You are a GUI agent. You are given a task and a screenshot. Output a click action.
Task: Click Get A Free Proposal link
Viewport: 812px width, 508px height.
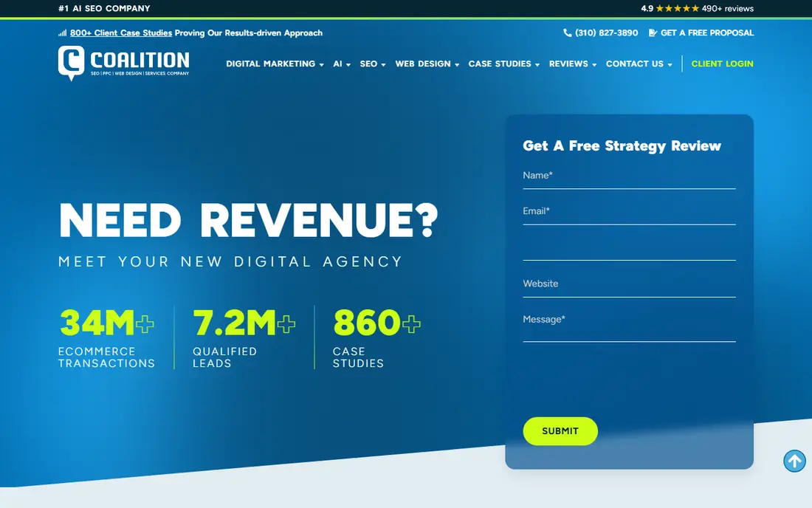[x=707, y=32]
